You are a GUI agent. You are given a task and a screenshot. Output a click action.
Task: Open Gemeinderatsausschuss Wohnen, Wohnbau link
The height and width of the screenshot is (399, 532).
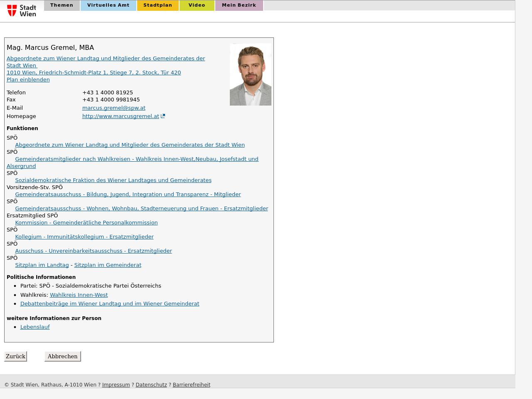(142, 209)
